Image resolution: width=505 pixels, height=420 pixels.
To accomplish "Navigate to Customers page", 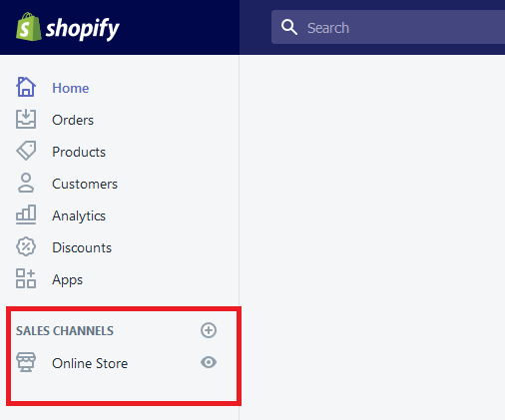I will (85, 184).
